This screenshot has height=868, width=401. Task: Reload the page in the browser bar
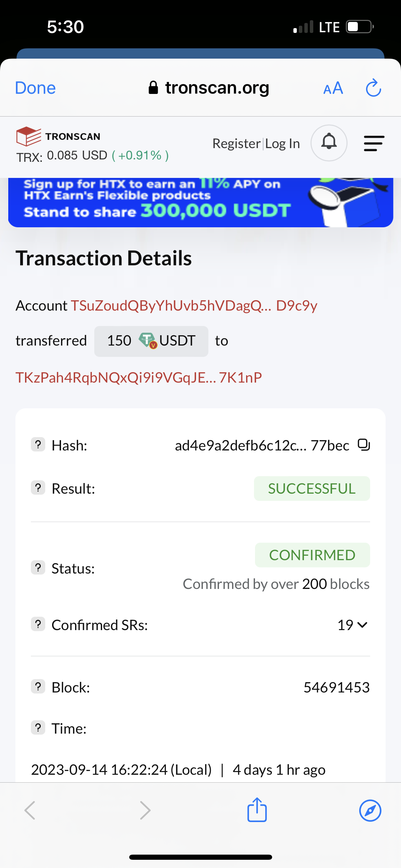[373, 88]
